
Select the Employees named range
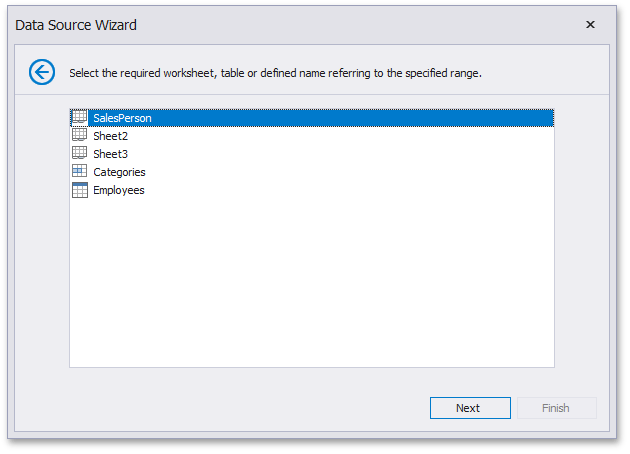pos(119,190)
